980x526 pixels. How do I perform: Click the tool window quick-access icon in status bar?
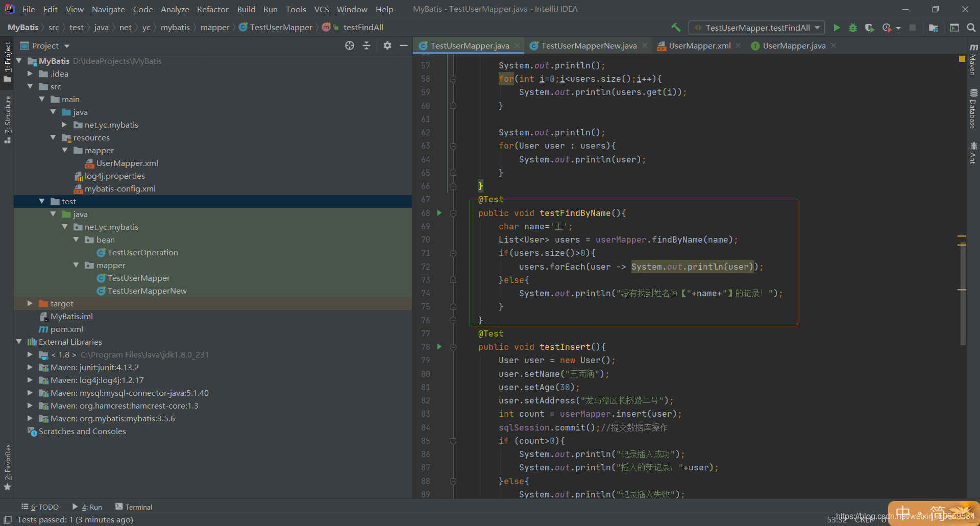8,519
